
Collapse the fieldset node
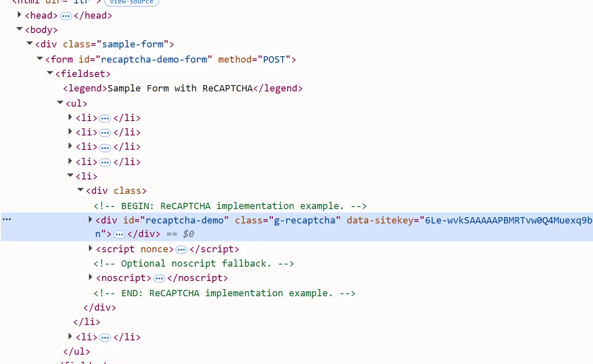point(50,73)
